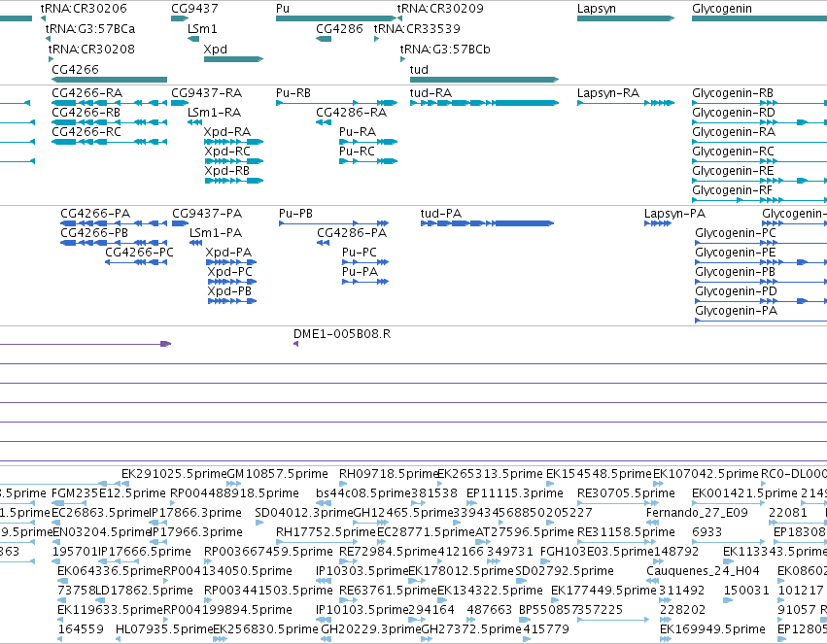
Task: Open the Xpd-PA protein label
Action: pos(228,253)
